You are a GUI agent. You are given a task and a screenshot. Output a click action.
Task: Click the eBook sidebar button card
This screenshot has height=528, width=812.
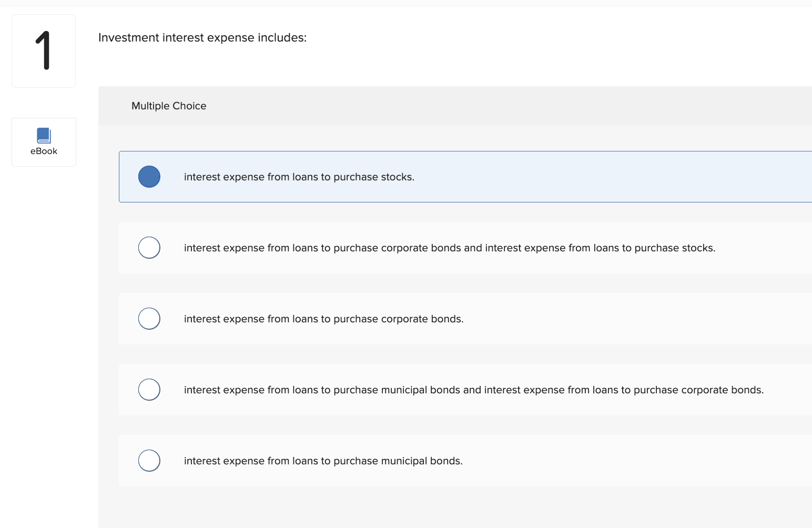click(x=44, y=142)
